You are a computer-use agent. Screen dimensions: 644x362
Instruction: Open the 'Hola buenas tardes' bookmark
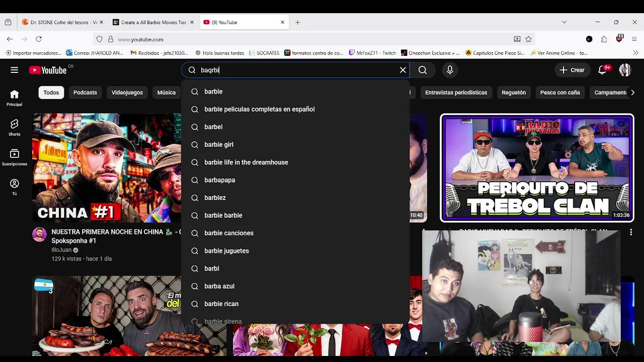219,53
